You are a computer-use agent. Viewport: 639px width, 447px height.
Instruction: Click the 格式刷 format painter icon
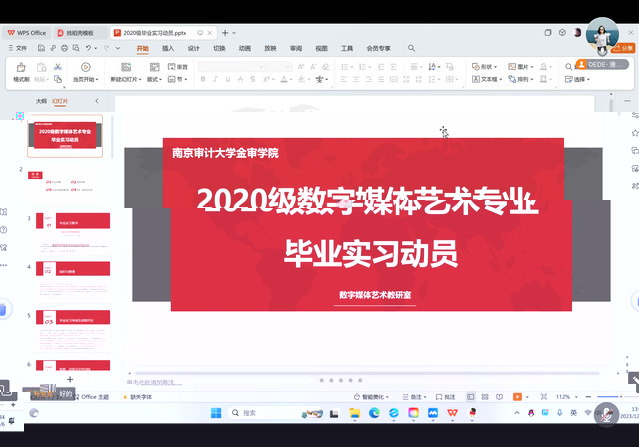pos(20,67)
